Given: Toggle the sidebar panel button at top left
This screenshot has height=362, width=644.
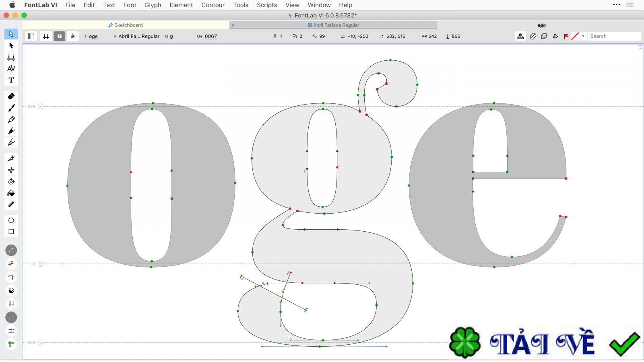Looking at the screenshot, I should (x=31, y=36).
